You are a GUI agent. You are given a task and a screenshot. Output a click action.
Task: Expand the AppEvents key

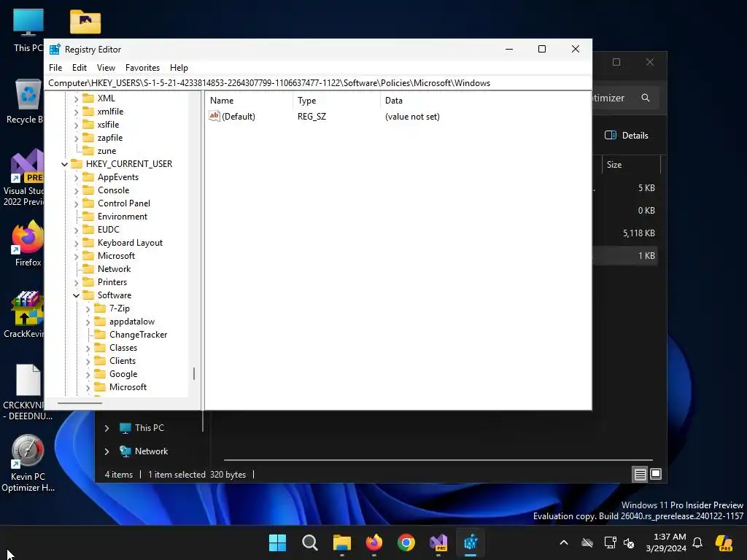point(76,178)
